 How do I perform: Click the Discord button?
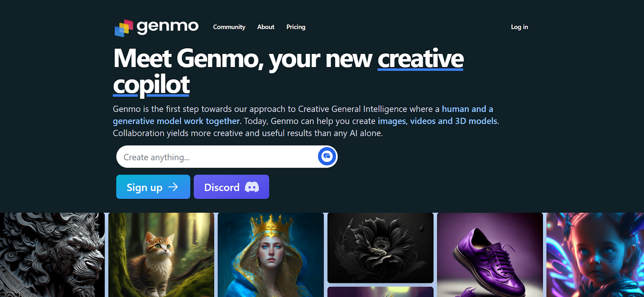231,187
